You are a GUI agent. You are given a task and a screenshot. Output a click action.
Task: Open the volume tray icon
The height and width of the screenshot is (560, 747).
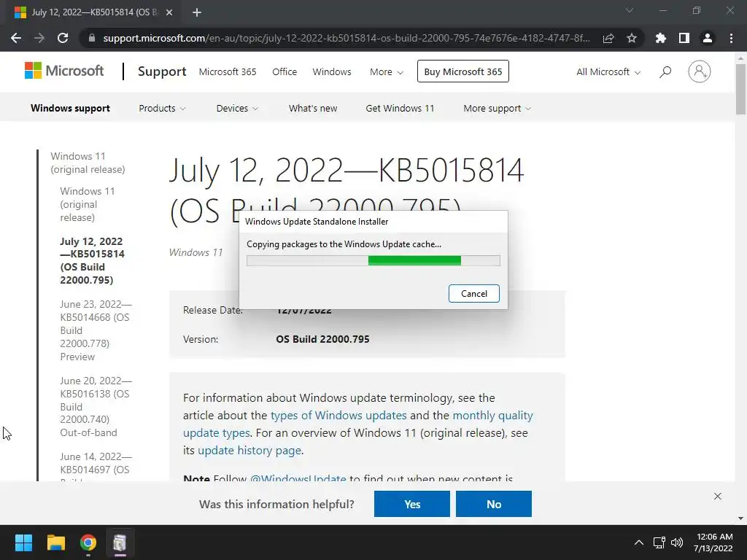coord(676,542)
